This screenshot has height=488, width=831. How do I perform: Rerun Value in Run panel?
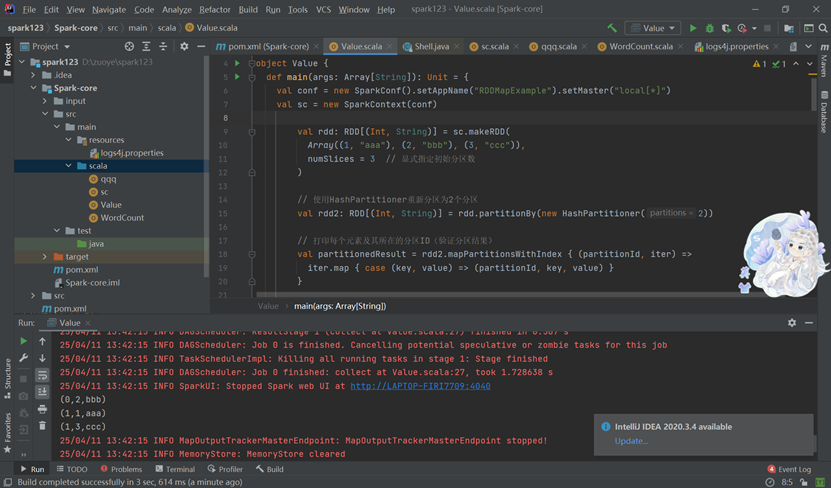23,341
